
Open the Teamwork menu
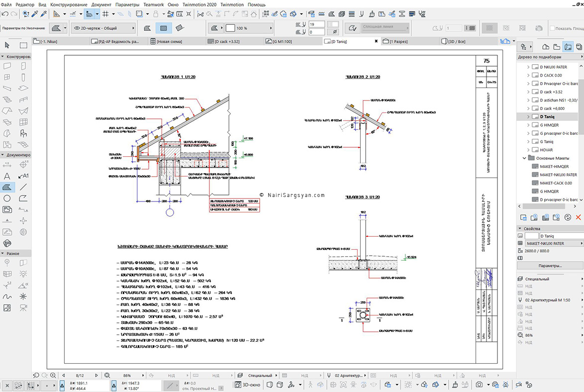point(153,4)
